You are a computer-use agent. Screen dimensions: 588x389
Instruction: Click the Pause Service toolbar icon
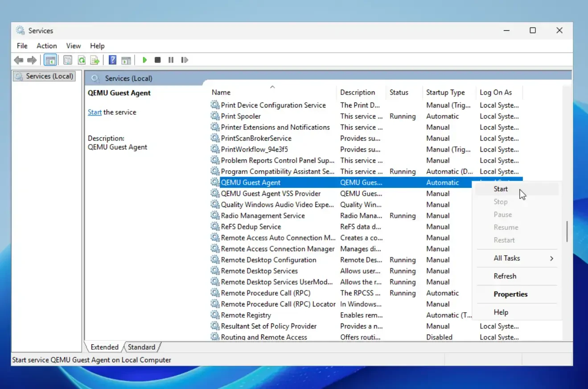(171, 60)
